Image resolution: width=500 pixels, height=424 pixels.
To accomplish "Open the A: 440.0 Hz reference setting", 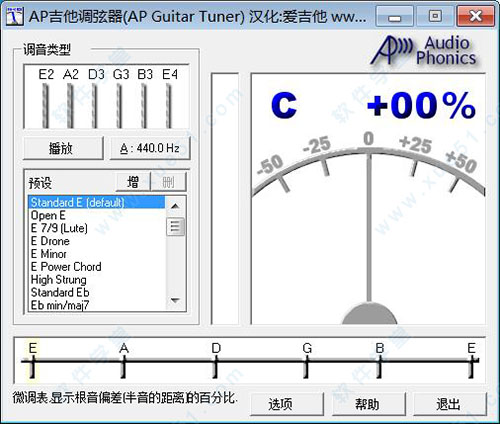I will [150, 148].
